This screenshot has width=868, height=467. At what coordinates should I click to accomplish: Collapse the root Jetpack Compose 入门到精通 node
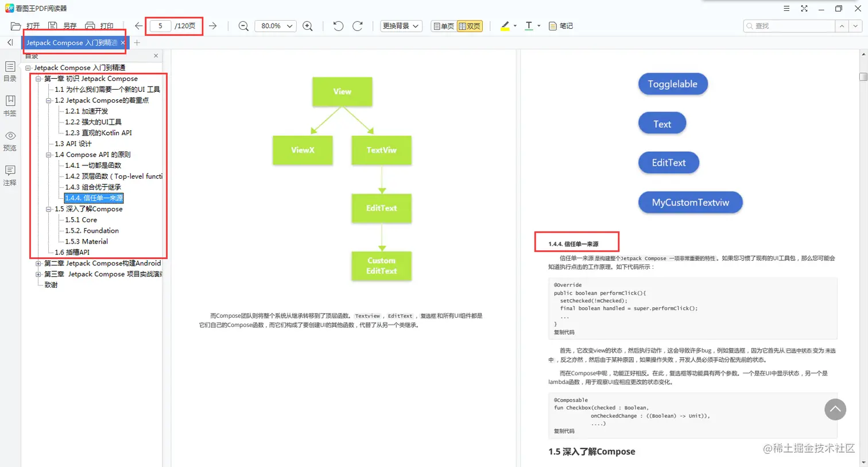point(28,68)
